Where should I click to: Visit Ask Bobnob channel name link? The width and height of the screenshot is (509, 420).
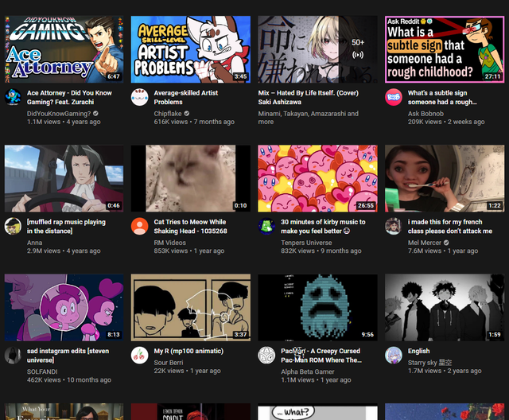point(425,114)
